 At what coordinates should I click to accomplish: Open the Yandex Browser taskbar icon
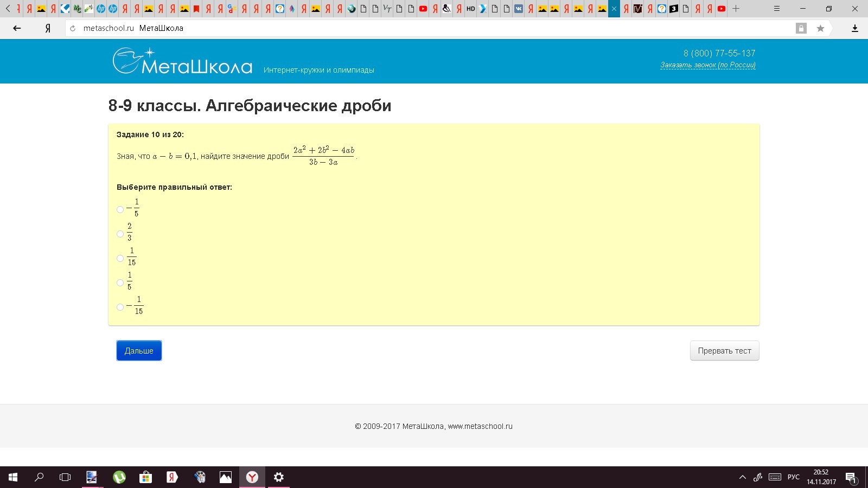[x=252, y=477]
